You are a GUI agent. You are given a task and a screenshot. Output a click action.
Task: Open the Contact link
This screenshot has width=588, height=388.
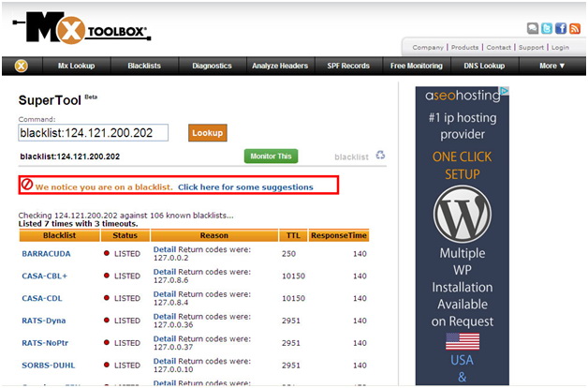(x=498, y=48)
